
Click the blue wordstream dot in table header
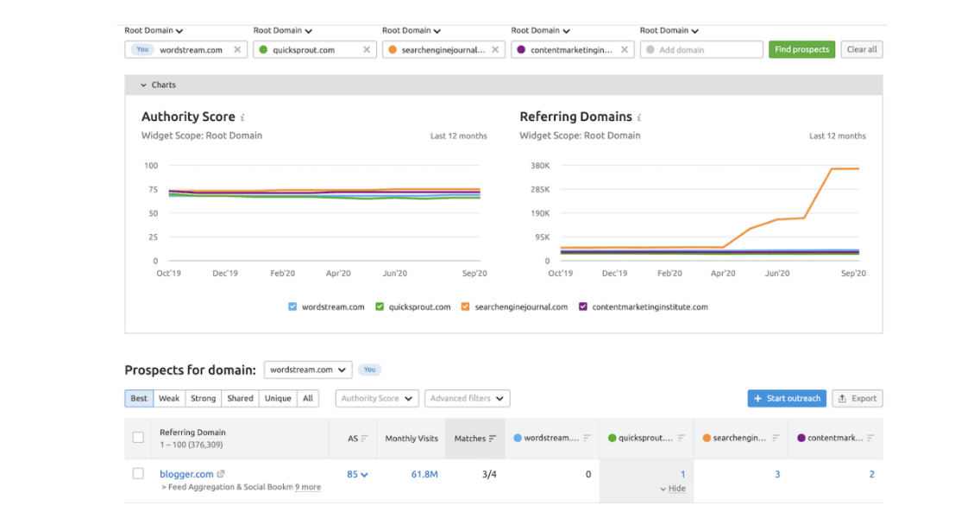(518, 439)
